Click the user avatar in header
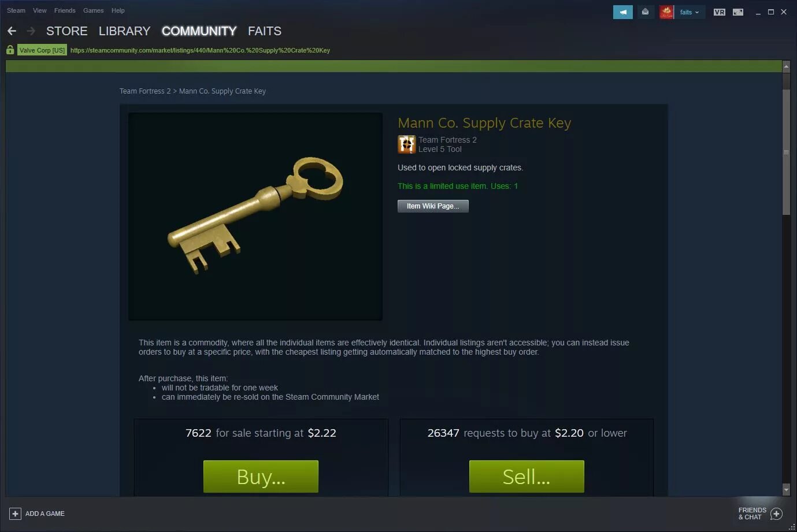 tap(666, 12)
